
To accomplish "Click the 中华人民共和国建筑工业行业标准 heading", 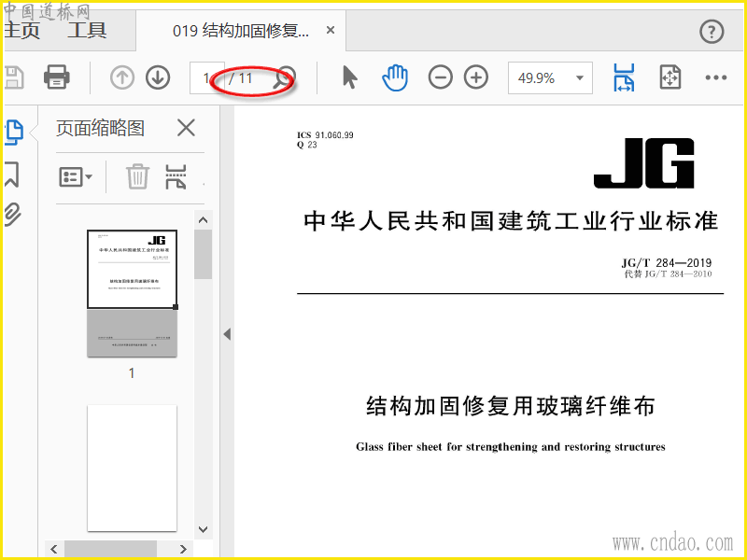I will coord(510,221).
